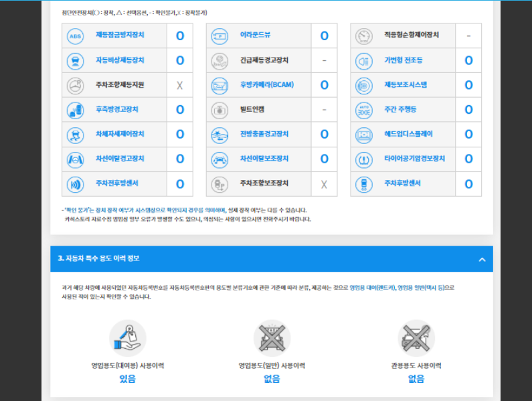Screen dimensions: 532x401
Task: Click the section 3 blue header bar
Action: tap(272, 258)
